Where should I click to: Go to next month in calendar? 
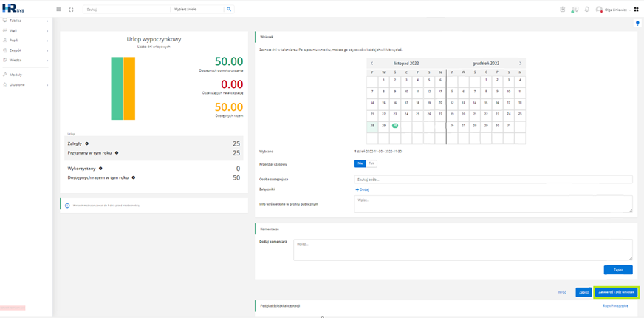pyautogui.click(x=520, y=64)
